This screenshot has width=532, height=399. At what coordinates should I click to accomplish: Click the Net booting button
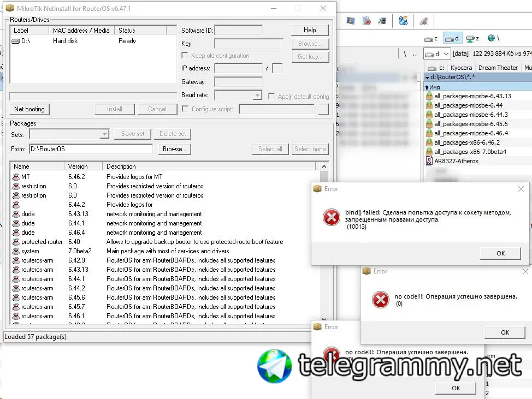29,109
